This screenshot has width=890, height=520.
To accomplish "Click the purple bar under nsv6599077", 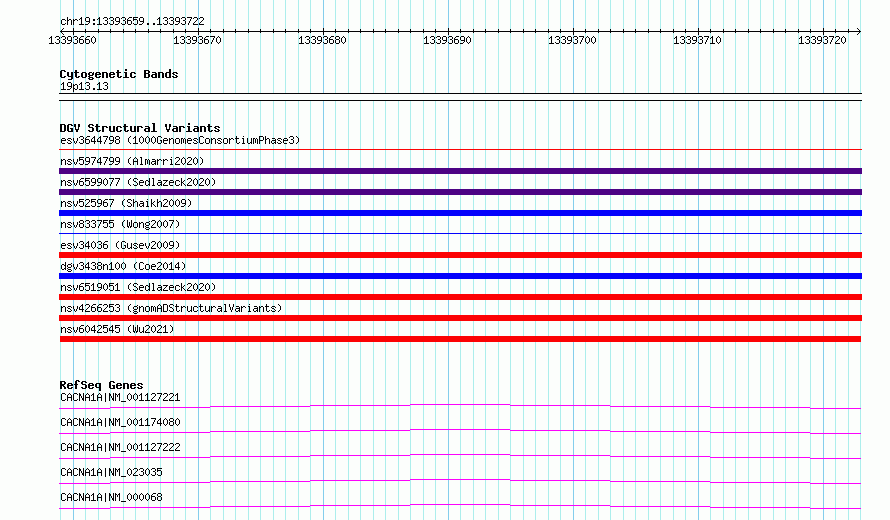I will click(x=460, y=192).
